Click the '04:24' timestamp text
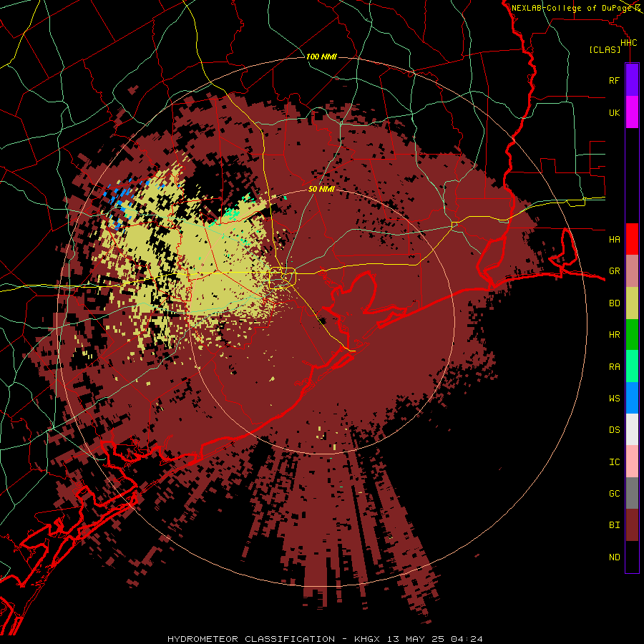This screenshot has height=644, width=644. pos(467,639)
